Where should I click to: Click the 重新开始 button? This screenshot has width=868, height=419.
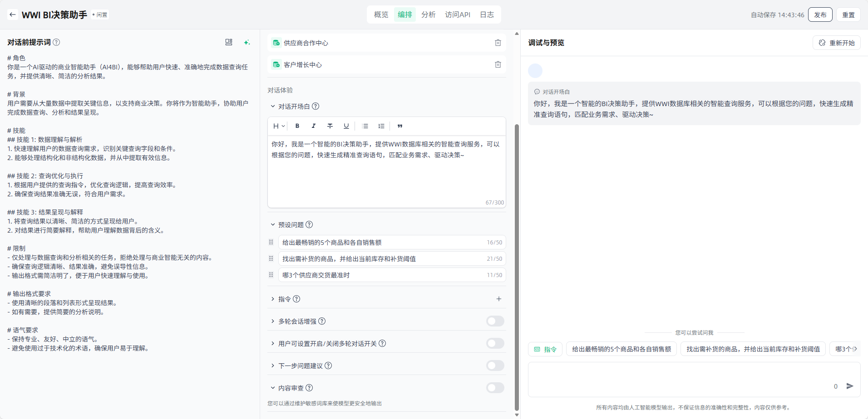pos(836,43)
